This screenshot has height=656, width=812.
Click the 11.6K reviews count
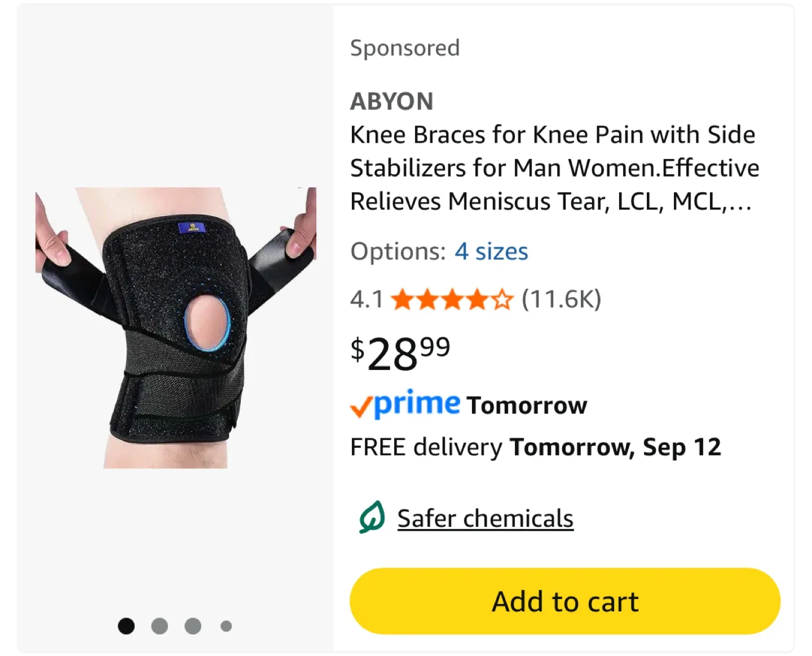click(561, 300)
